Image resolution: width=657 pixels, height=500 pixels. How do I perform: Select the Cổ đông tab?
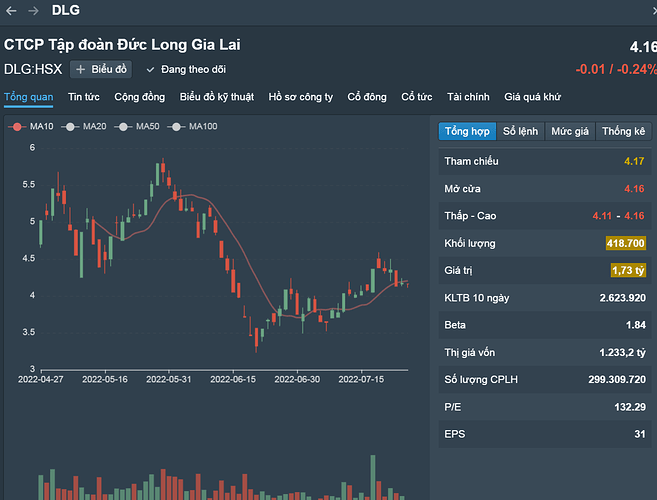tap(367, 97)
